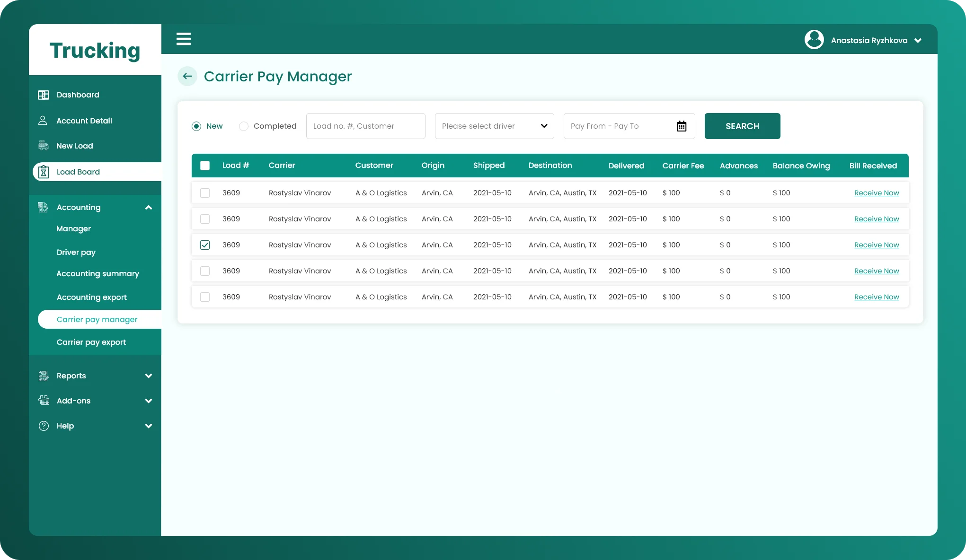Select the Completed radio button
The image size is (966, 560).
point(244,126)
